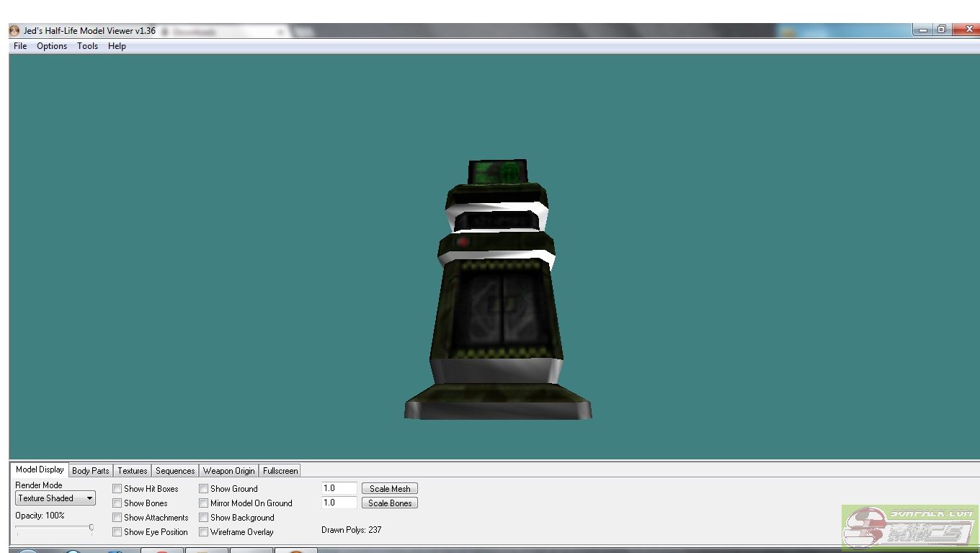980x553 pixels.
Task: Click the Model Viewer title bar app icon
Action: (14, 31)
